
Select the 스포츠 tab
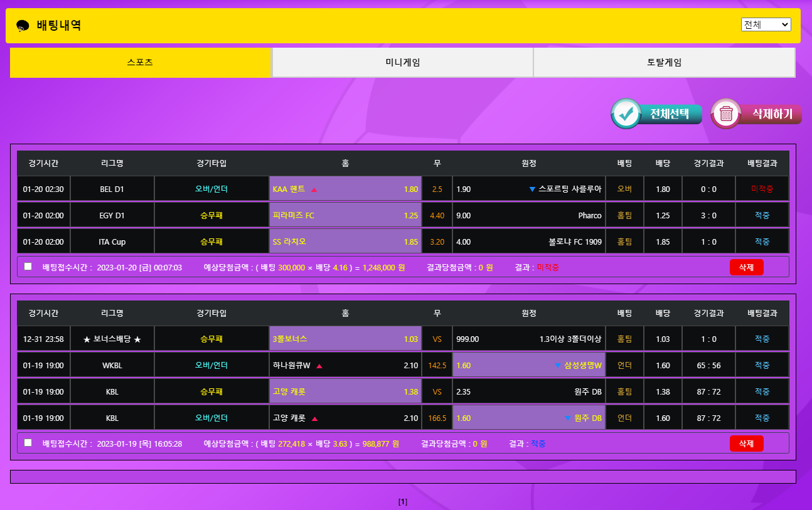140,63
